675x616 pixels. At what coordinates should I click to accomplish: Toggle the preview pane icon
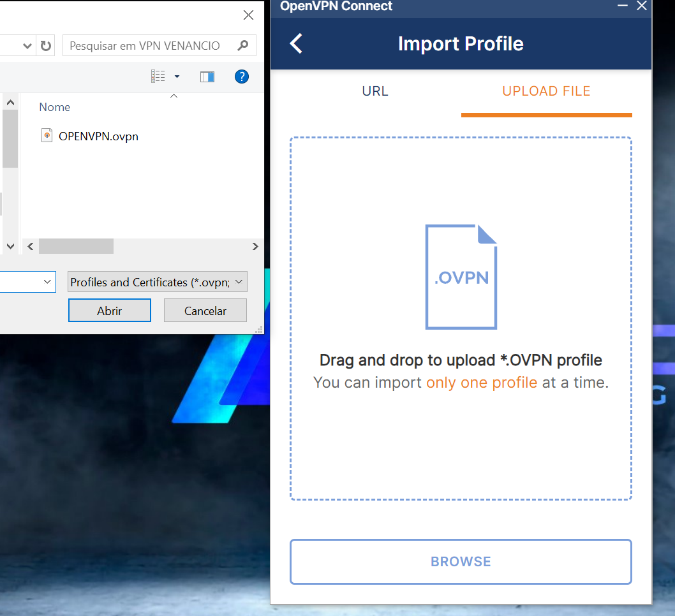[207, 77]
